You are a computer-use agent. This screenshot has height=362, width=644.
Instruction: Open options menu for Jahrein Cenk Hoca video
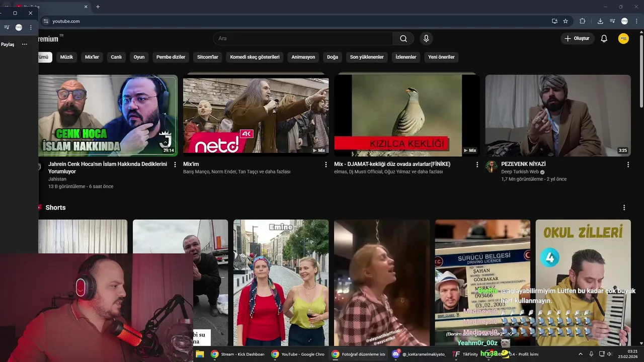coord(175,164)
